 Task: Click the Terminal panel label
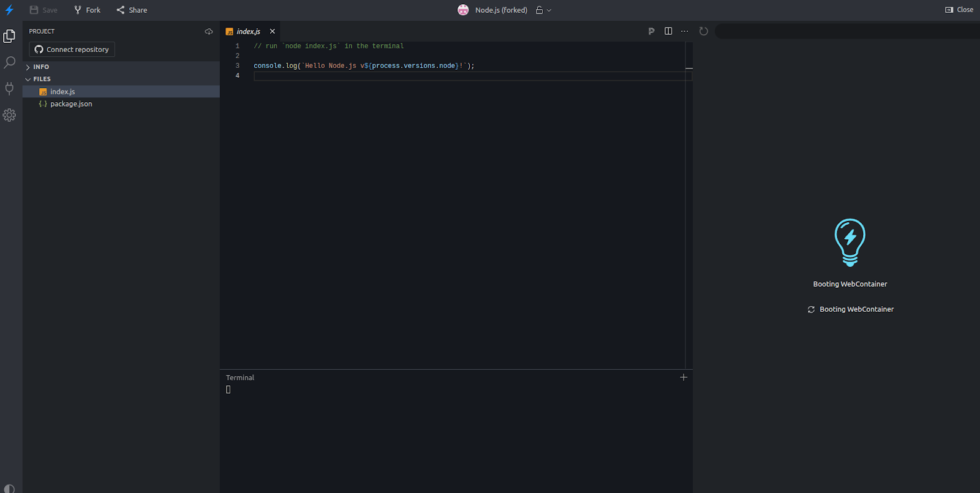coord(240,378)
